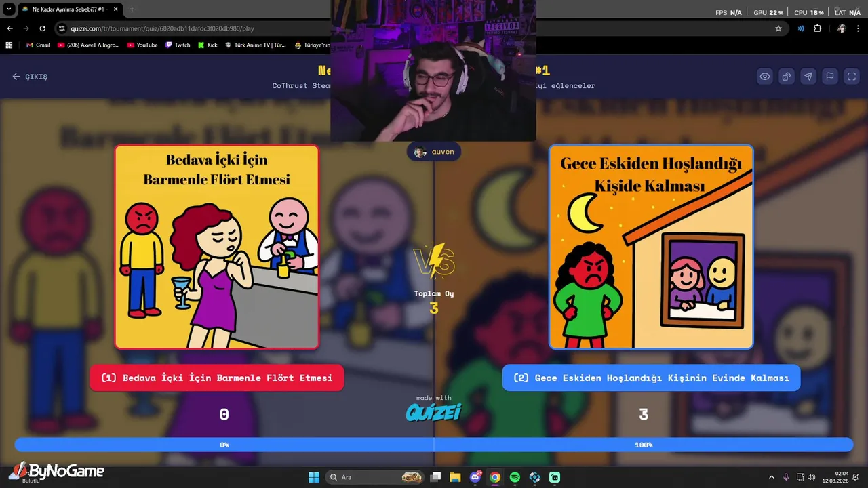Image resolution: width=868 pixels, height=488 pixels.
Task: Click the ÇIKIŞ exit button
Action: pyautogui.click(x=30, y=77)
